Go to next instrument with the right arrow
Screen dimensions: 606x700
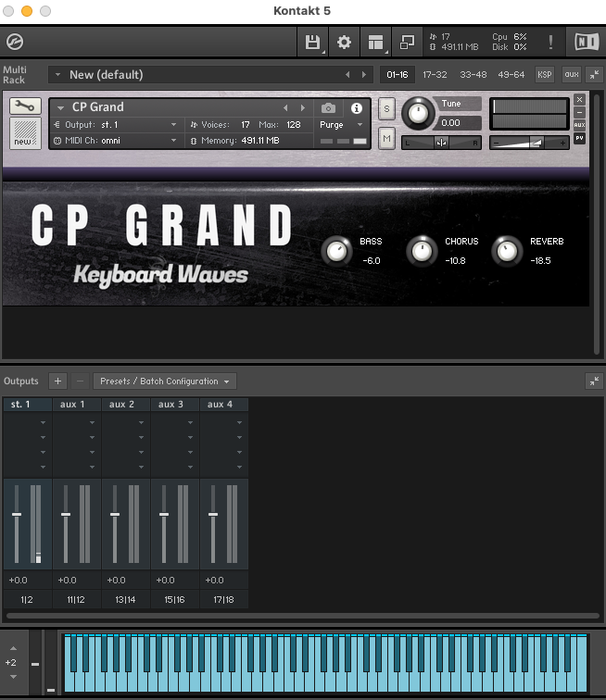303,108
